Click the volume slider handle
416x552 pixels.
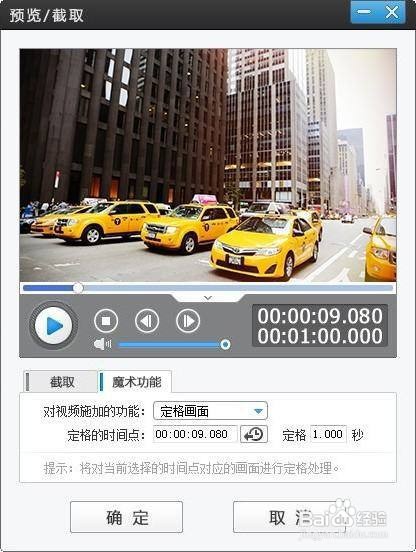(225, 344)
